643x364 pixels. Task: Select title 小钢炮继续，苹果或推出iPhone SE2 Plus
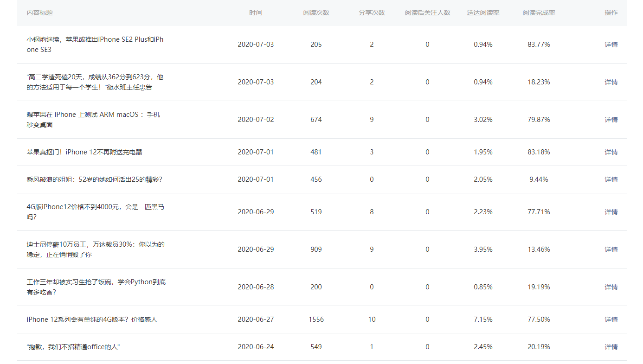95,45
